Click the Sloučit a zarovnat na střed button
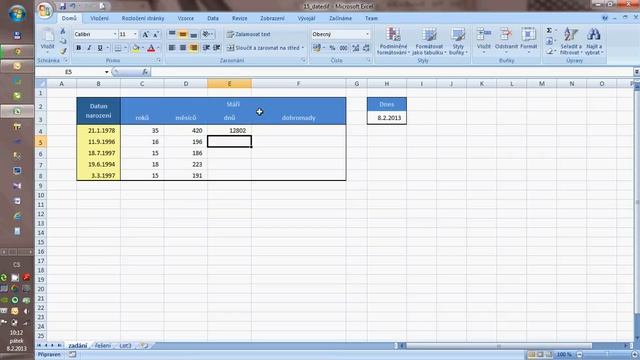 tap(263, 48)
